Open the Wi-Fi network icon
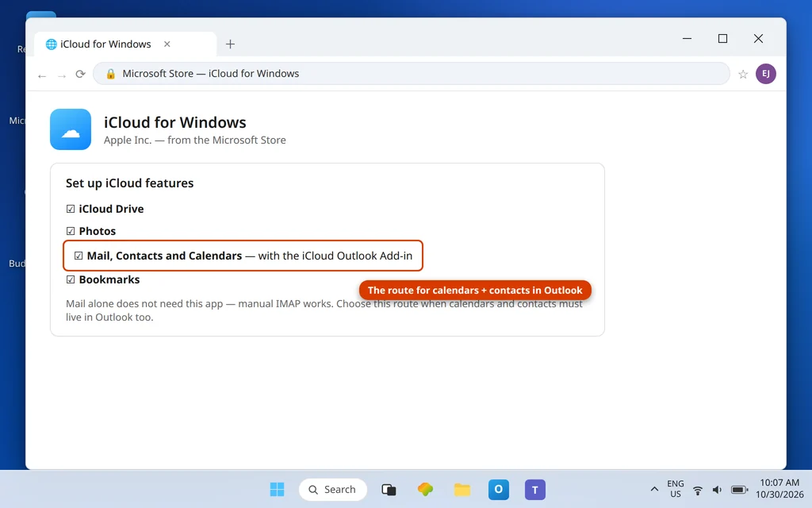Viewport: 812px width, 508px height. click(698, 490)
